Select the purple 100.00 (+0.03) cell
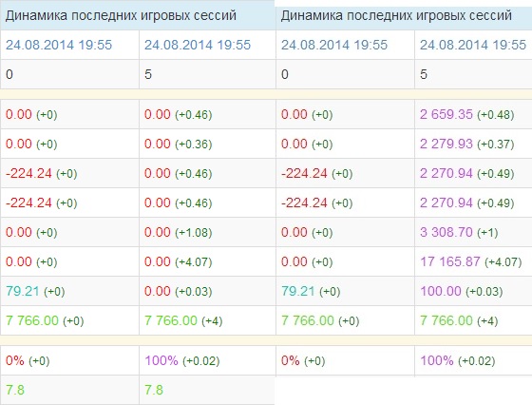The image size is (532, 405). [x=473, y=291]
